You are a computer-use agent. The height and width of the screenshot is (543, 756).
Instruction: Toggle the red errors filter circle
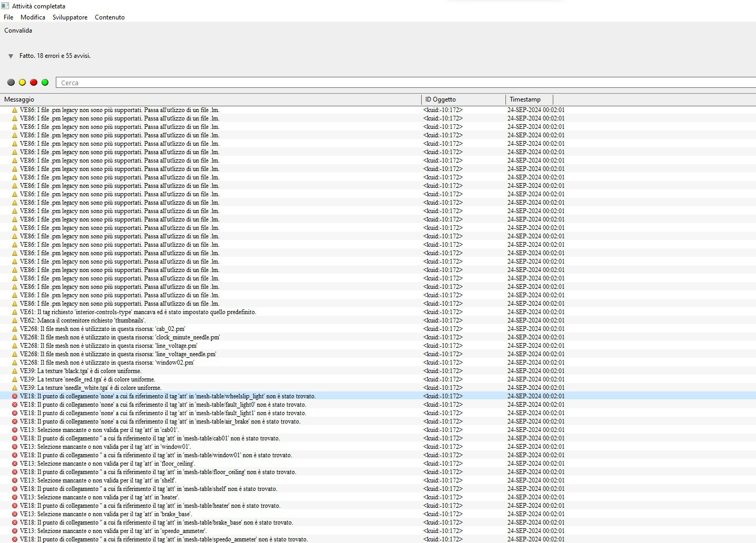34,83
